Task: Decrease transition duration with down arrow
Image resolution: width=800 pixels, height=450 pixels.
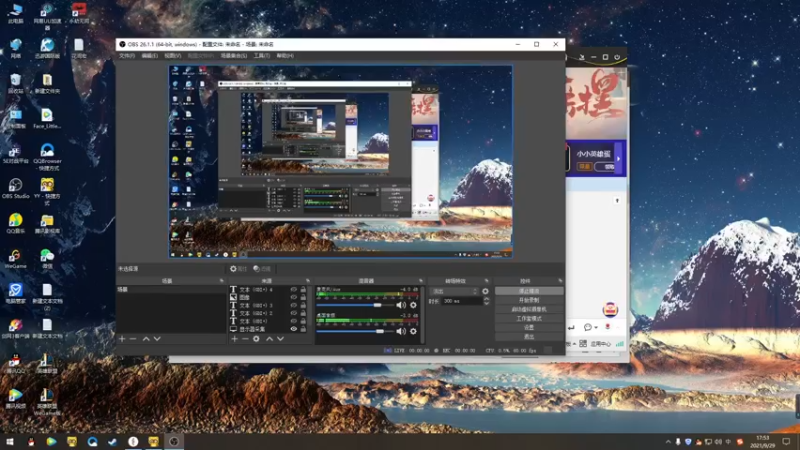Action: pyautogui.click(x=486, y=304)
